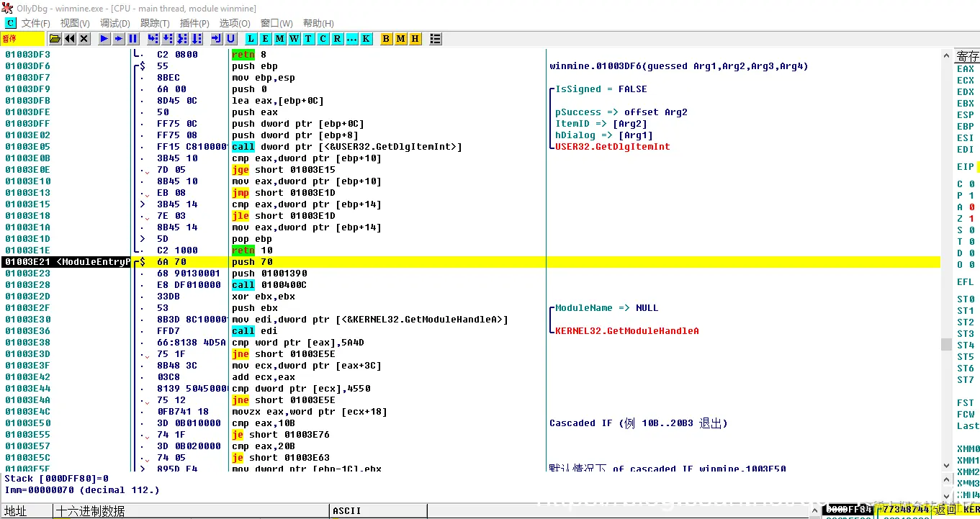980x519 pixels.
Task: Show CPU window with cyan C button
Action: point(323,39)
